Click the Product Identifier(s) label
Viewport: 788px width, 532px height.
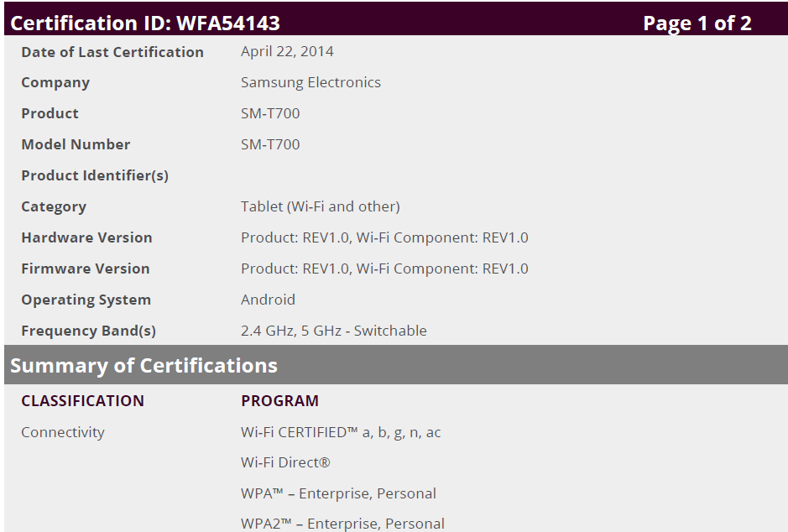95,175
